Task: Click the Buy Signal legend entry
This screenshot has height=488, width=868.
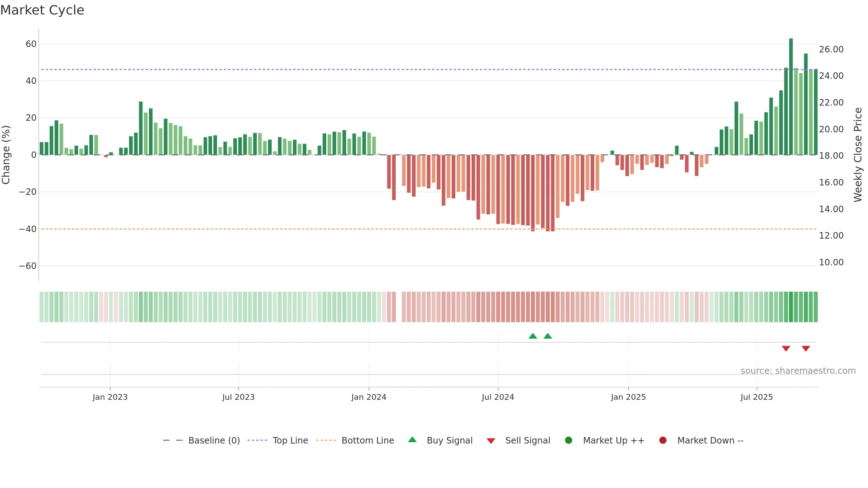Action: [440, 440]
